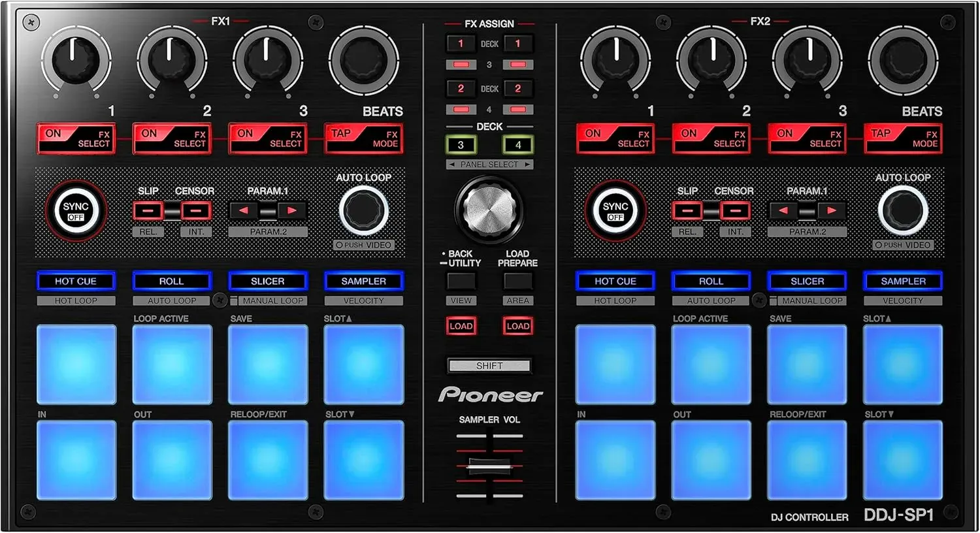
Task: Select HOT CUE pad mode on left deck
Action: coord(76,281)
